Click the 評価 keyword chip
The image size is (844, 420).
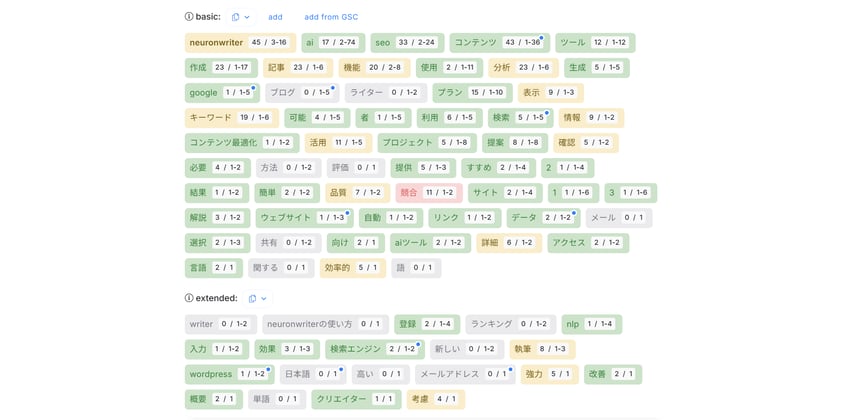[x=355, y=168]
